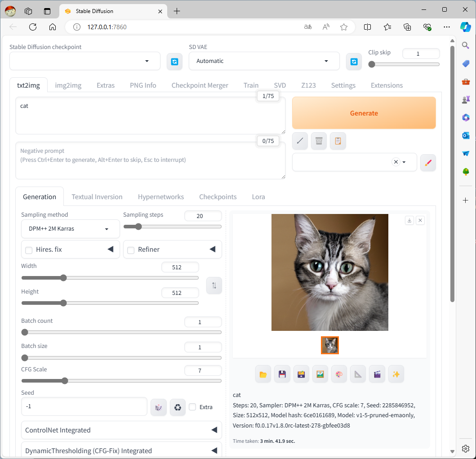Viewport: 476px width, 459px height.
Task: Click the recycle icon to reuse last seed
Action: [x=178, y=407]
